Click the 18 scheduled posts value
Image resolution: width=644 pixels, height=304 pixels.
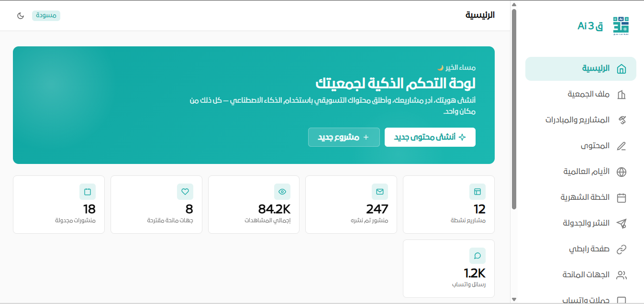pos(89,209)
